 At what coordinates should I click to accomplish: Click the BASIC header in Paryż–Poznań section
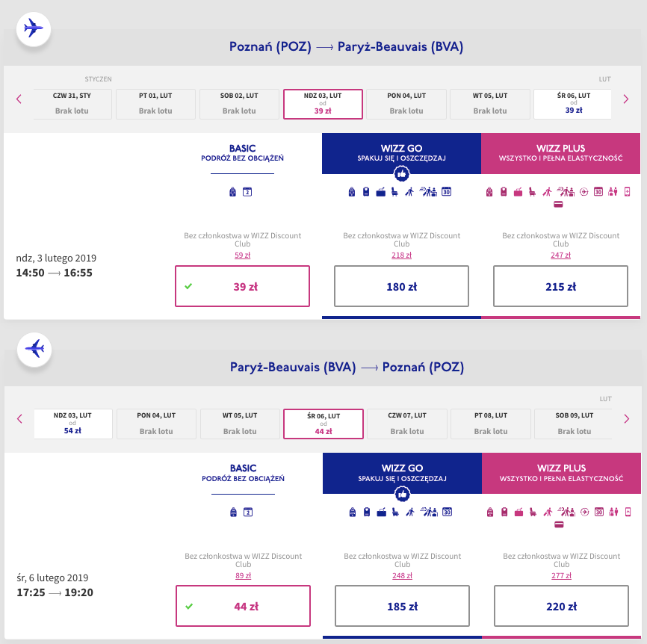coord(243,473)
